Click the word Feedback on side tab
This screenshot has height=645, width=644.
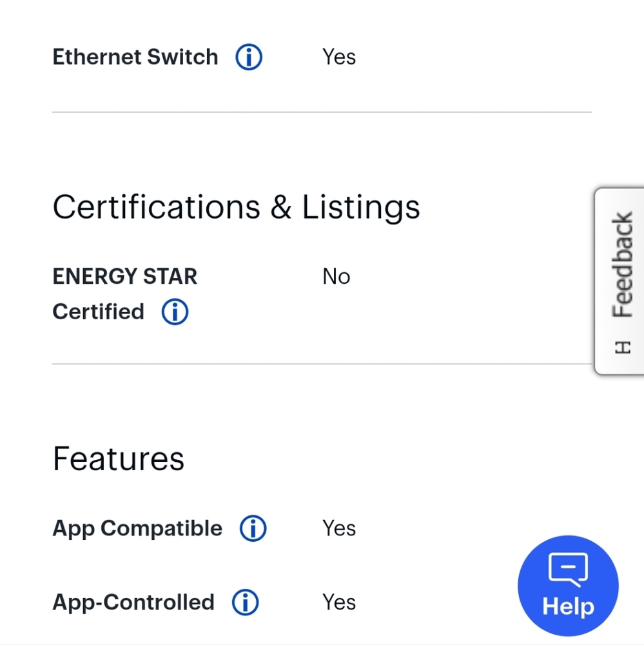(623, 264)
